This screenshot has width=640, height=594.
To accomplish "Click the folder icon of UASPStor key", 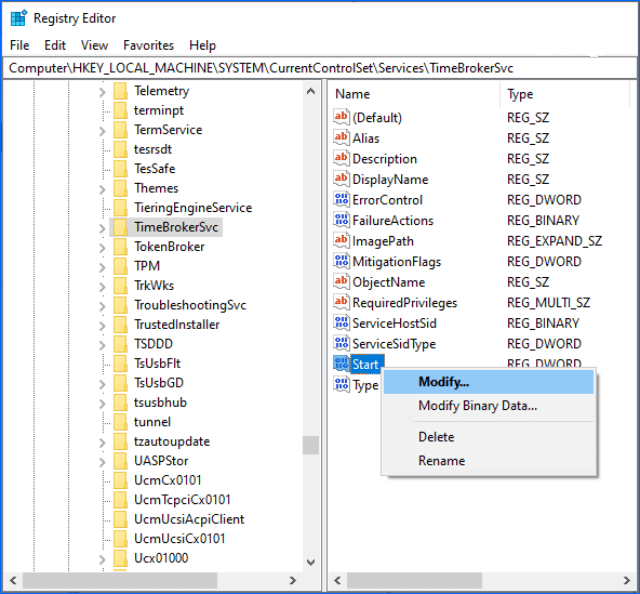I will [x=120, y=461].
